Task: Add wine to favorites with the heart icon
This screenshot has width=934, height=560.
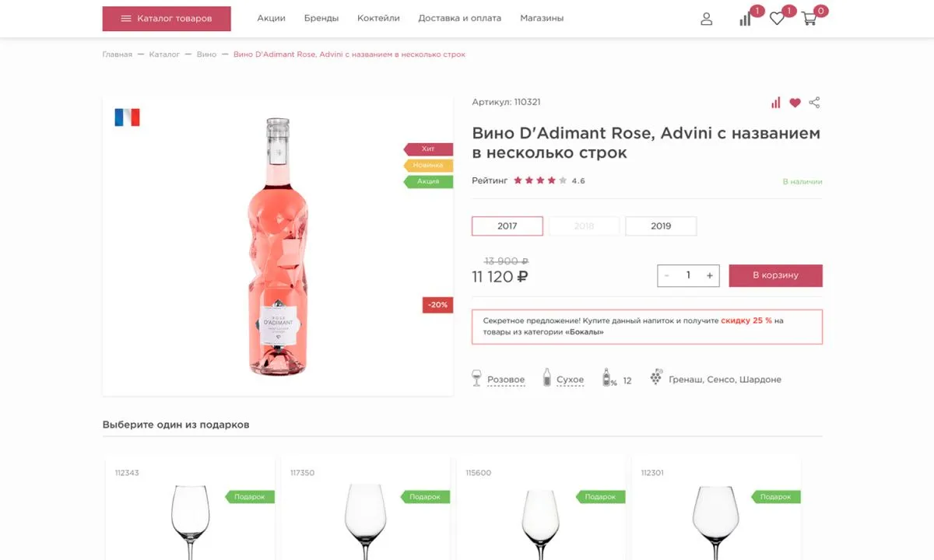Action: pos(795,102)
